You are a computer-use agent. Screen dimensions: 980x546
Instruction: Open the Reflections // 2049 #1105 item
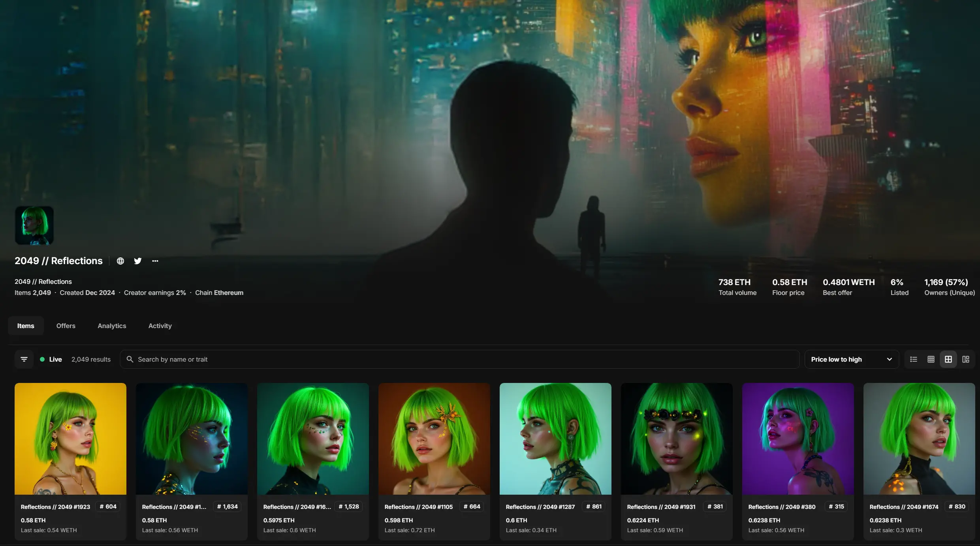click(x=434, y=439)
